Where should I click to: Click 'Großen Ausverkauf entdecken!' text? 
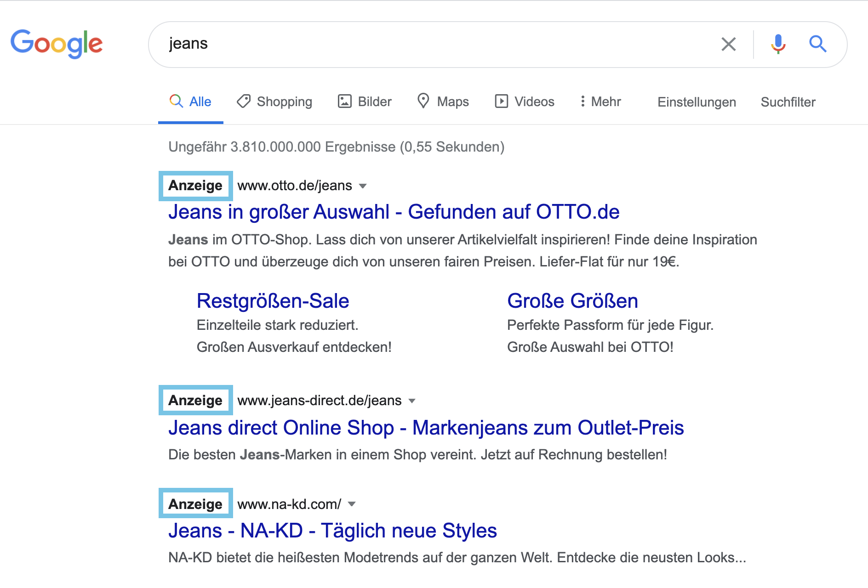point(294,347)
